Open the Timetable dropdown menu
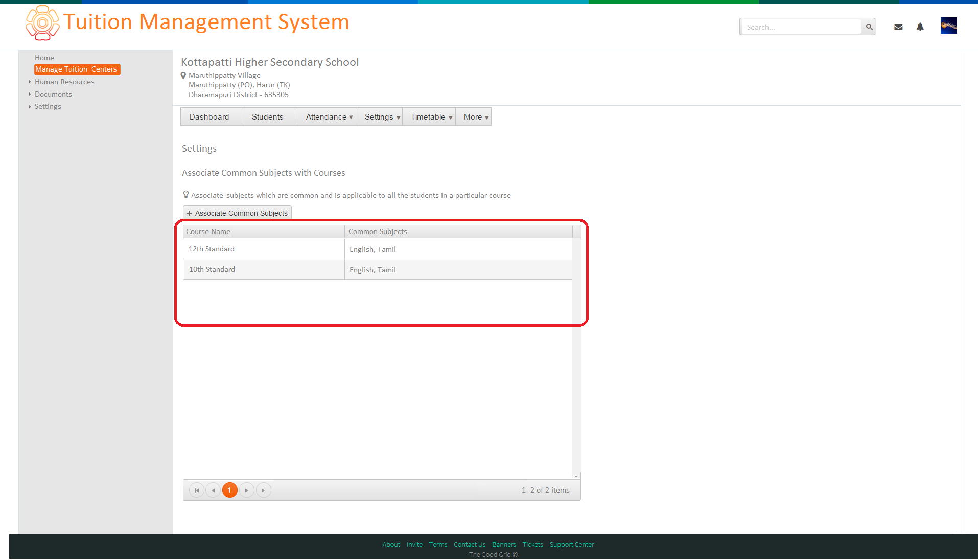This screenshot has height=560, width=978. click(x=429, y=116)
